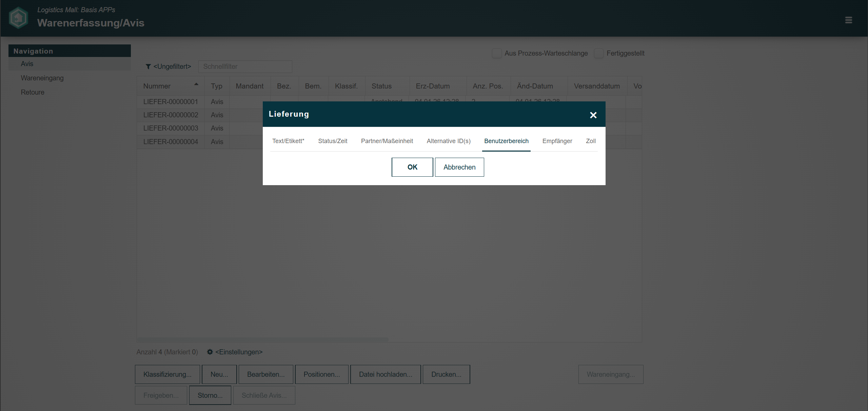Switch to the Status/Zeit tab
This screenshot has width=868, height=411.
coord(332,141)
